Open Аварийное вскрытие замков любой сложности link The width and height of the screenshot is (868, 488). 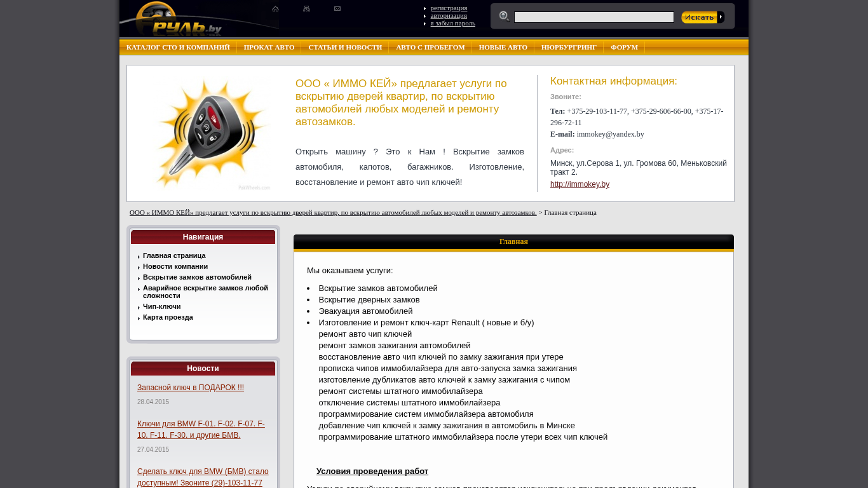(205, 292)
